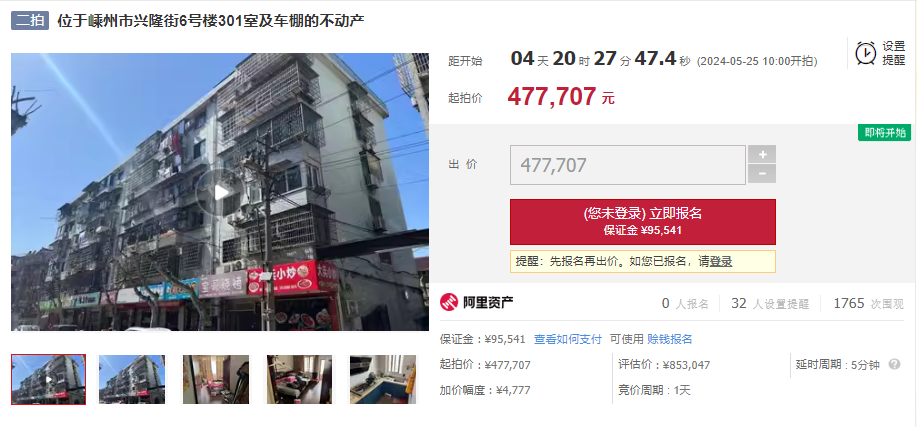917x427 pixels.
Task: Click the 立即报名 registration button
Action: [643, 222]
